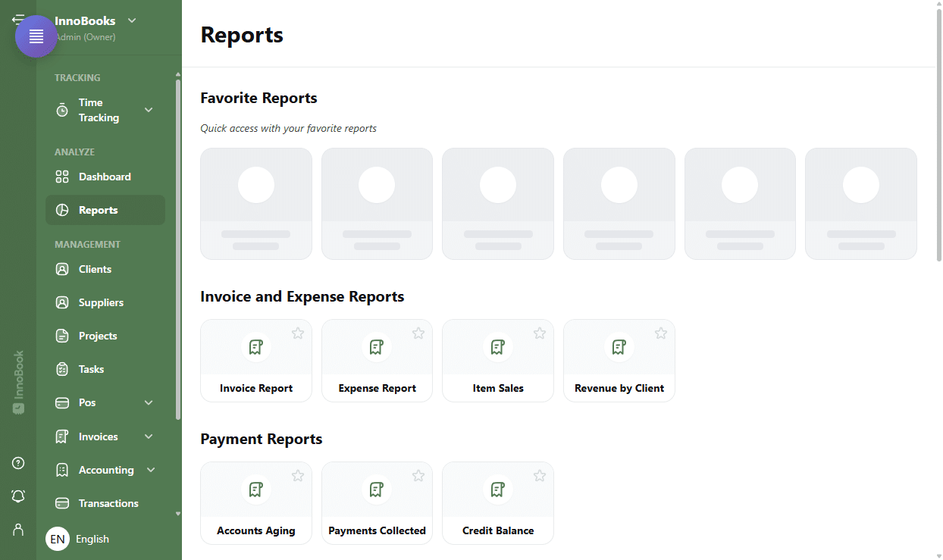Screen dimensions: 943x560
Task: Click the Transactions card icon
Action: (x=62, y=503)
